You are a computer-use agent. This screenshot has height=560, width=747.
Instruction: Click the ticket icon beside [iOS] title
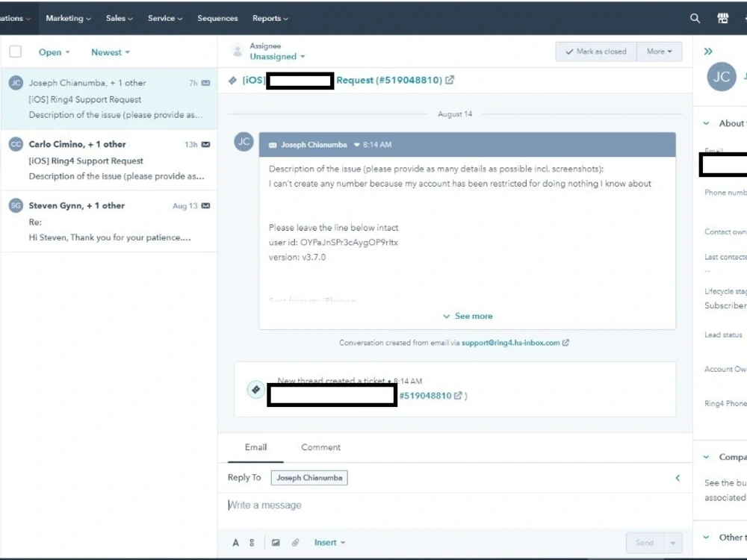click(232, 81)
